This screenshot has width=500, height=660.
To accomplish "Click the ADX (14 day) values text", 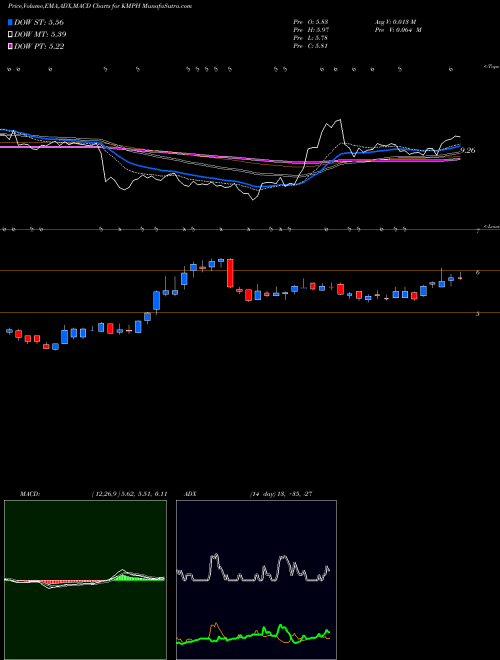I will point(281,494).
